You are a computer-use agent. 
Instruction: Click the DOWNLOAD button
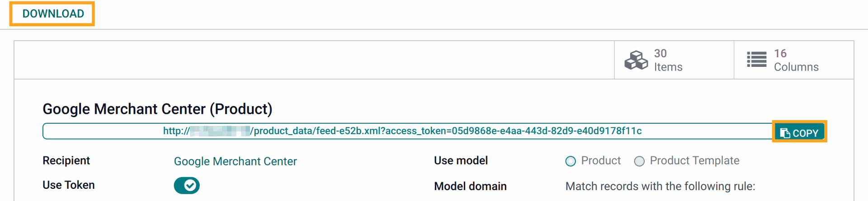[x=53, y=14]
